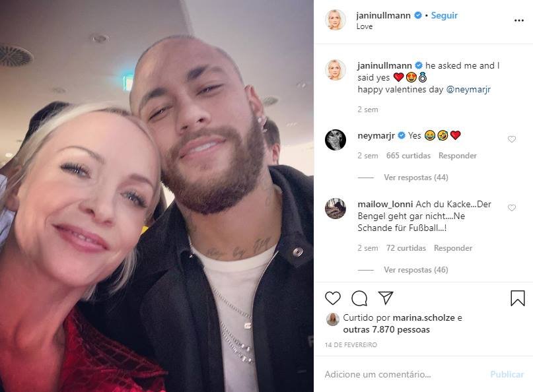Open the @neymarjr mention link
The image size is (533, 392).
coord(468,89)
